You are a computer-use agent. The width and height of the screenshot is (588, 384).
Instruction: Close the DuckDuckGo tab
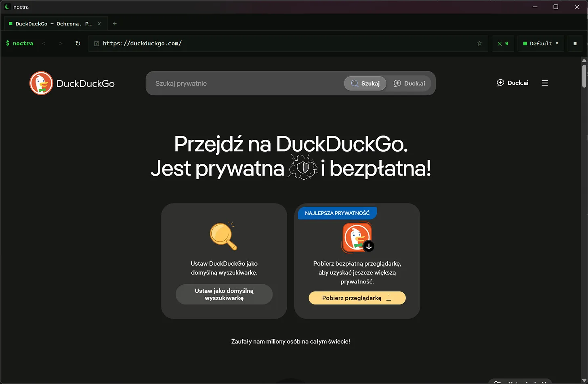(x=99, y=24)
